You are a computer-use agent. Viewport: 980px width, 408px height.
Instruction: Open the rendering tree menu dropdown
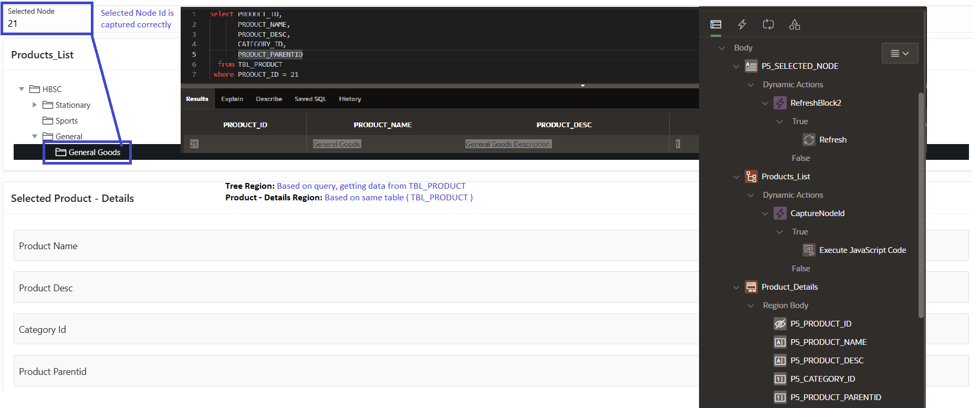(x=900, y=53)
